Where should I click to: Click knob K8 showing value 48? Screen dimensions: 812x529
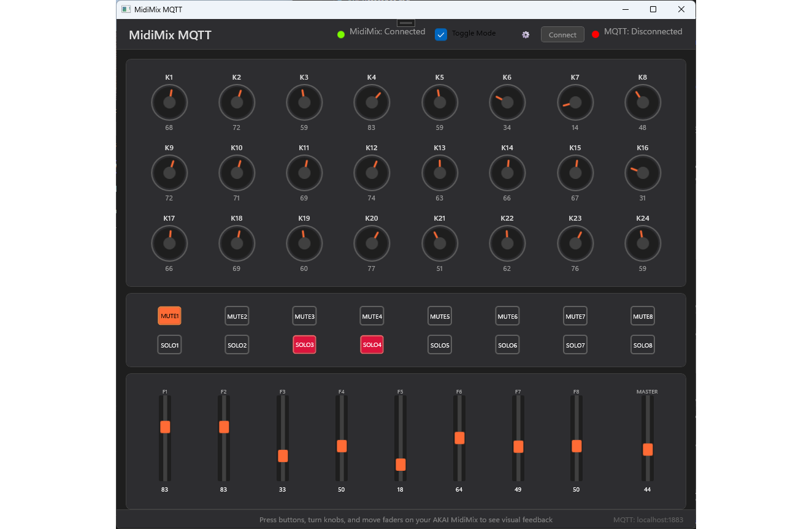(643, 102)
